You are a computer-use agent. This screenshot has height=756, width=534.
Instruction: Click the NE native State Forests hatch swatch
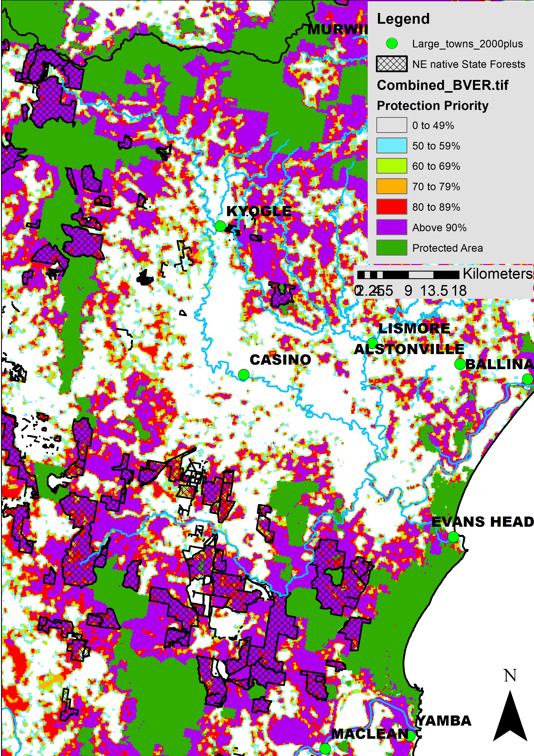[392, 64]
